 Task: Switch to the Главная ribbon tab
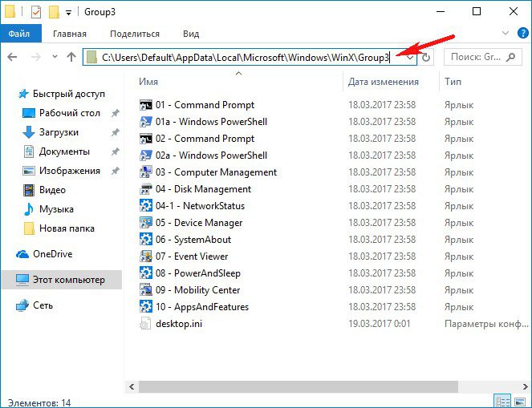tap(70, 34)
